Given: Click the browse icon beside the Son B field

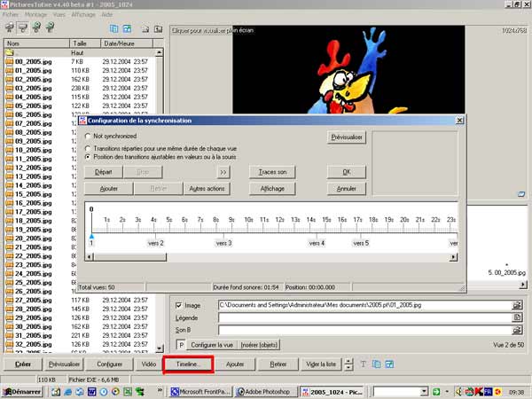Looking at the screenshot, I should [517, 330].
